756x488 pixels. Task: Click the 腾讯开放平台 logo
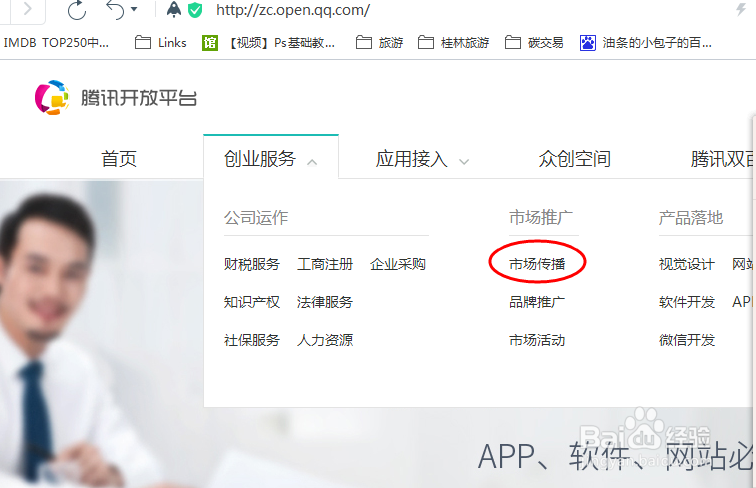[116, 98]
